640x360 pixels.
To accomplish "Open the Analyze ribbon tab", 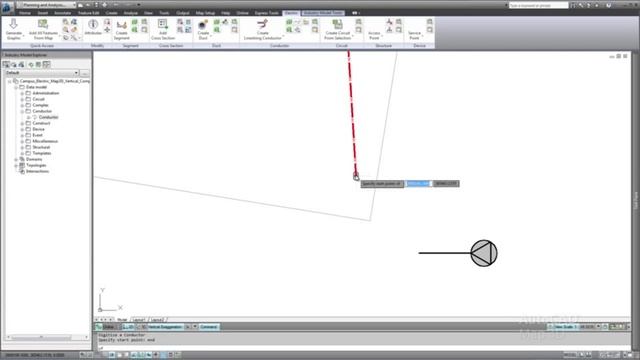I will pyautogui.click(x=131, y=13).
